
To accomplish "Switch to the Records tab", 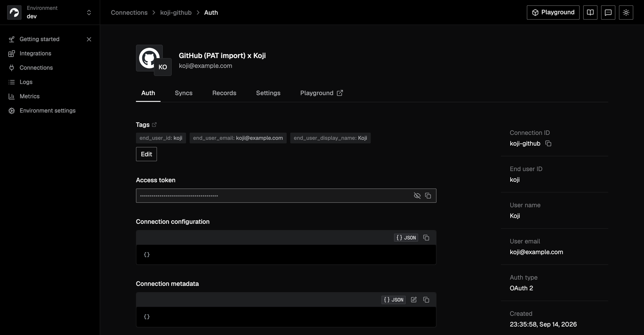I will [224, 93].
